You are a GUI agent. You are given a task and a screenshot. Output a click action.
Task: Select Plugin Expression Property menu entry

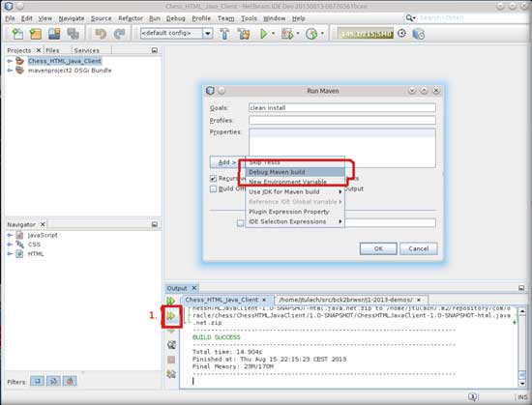pyautogui.click(x=294, y=212)
